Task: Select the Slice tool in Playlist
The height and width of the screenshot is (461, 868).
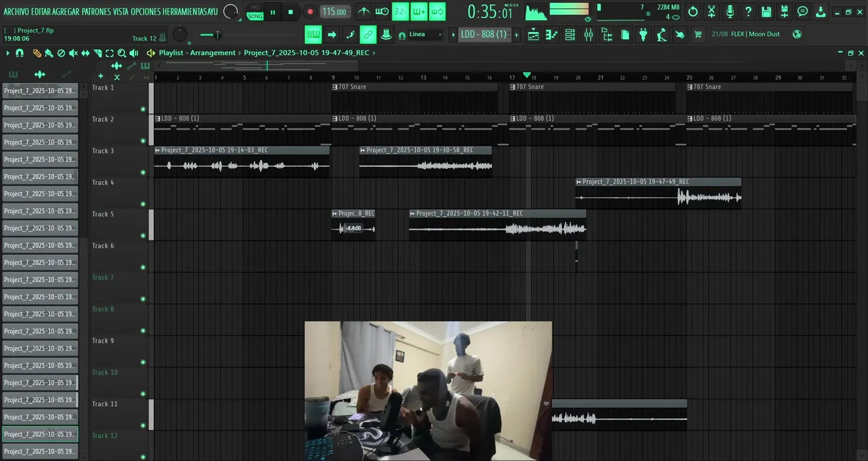Action: point(97,53)
